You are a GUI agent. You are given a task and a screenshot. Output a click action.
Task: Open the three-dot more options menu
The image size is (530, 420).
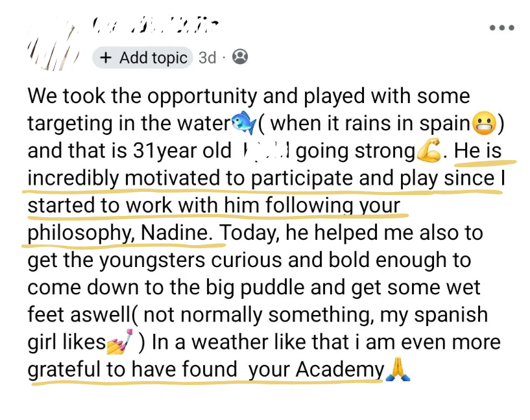click(501, 28)
